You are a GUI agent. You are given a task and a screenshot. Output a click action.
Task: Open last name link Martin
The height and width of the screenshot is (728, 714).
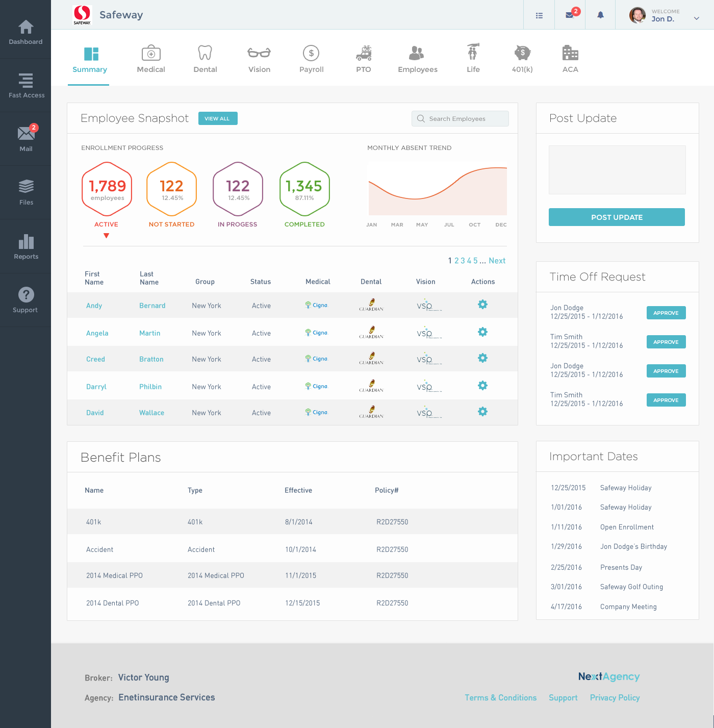click(149, 333)
